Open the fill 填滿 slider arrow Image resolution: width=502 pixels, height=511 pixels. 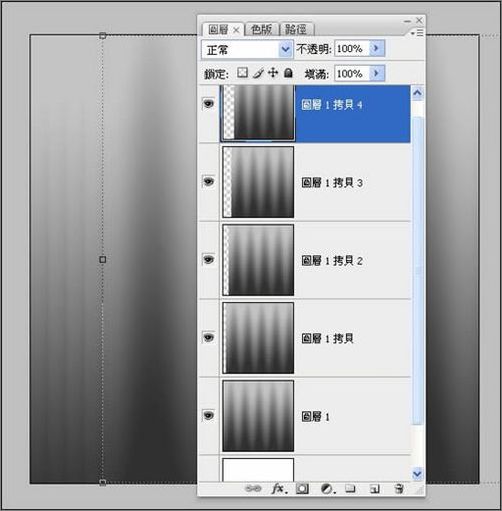377,73
